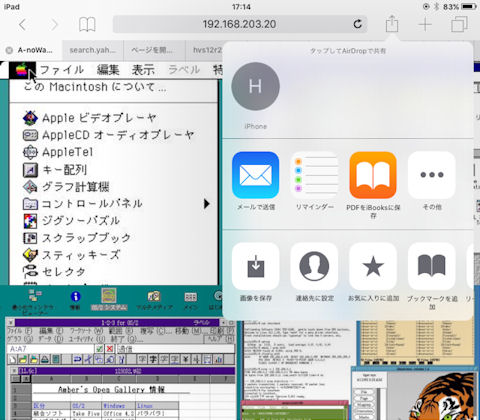
Task: Click ヘルプ(H) button in 1-2-3 window
Action: tap(219, 339)
